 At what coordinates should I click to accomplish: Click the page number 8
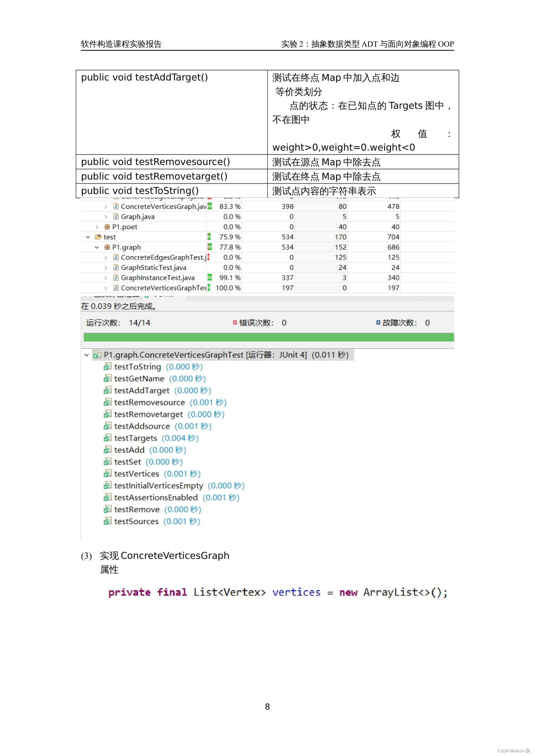pos(267,707)
